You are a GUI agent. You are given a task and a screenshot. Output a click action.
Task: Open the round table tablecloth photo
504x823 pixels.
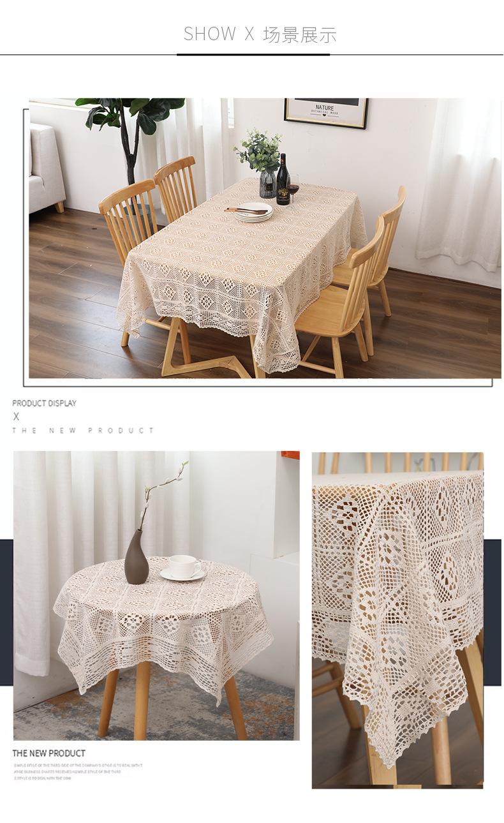pyautogui.click(x=156, y=595)
